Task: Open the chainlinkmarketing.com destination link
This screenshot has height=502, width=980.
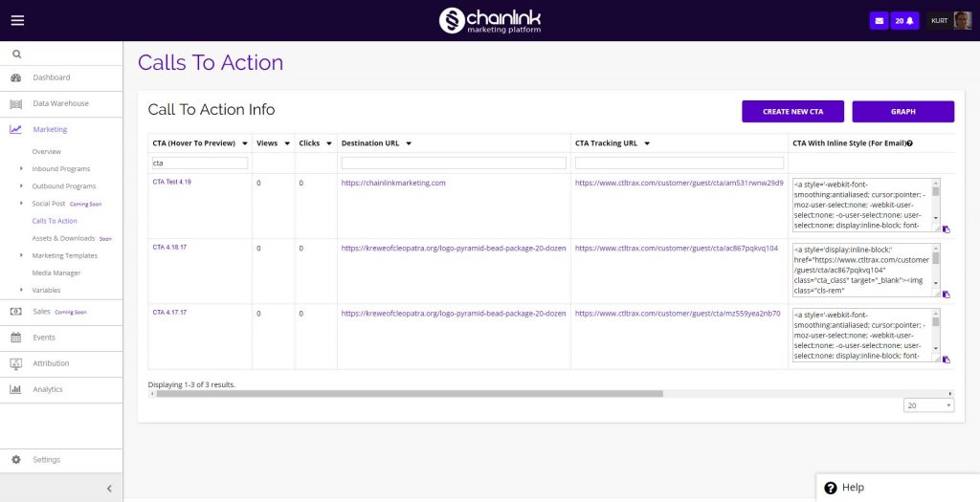Action: pyautogui.click(x=393, y=183)
